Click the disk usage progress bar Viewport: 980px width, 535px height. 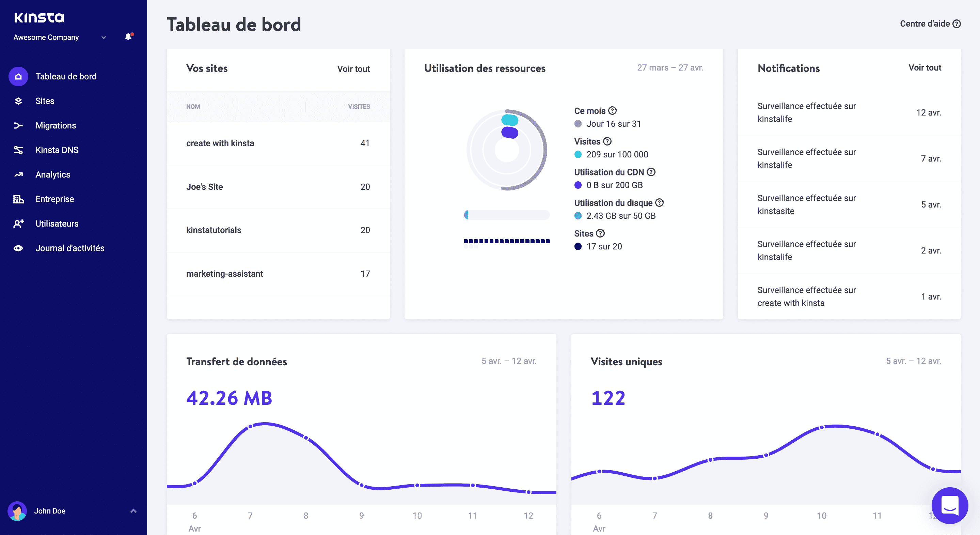(507, 215)
